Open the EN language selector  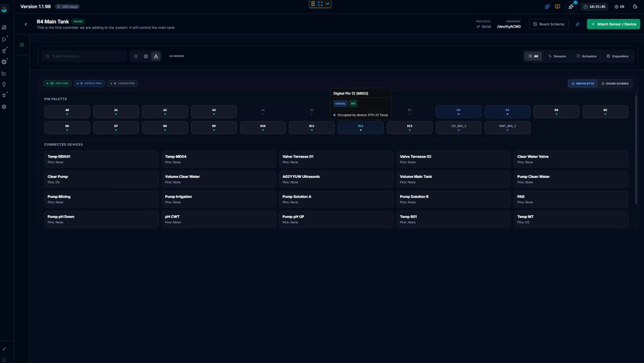pyautogui.click(x=619, y=7)
